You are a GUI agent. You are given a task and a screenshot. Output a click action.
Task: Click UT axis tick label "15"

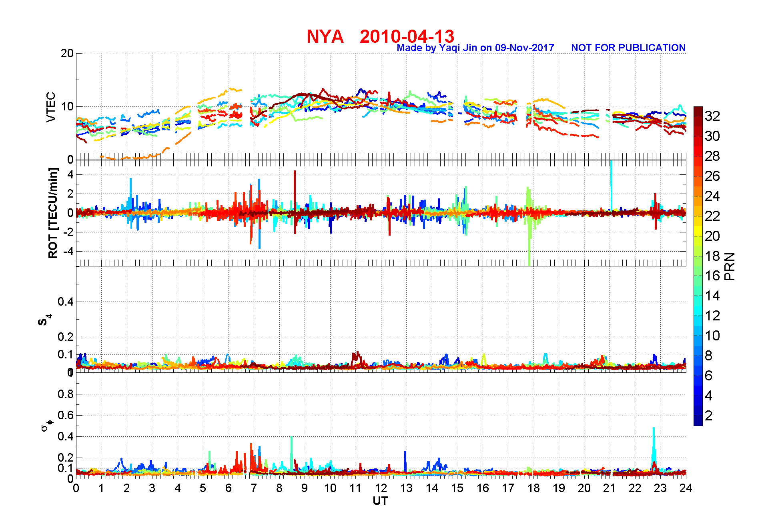click(x=457, y=488)
